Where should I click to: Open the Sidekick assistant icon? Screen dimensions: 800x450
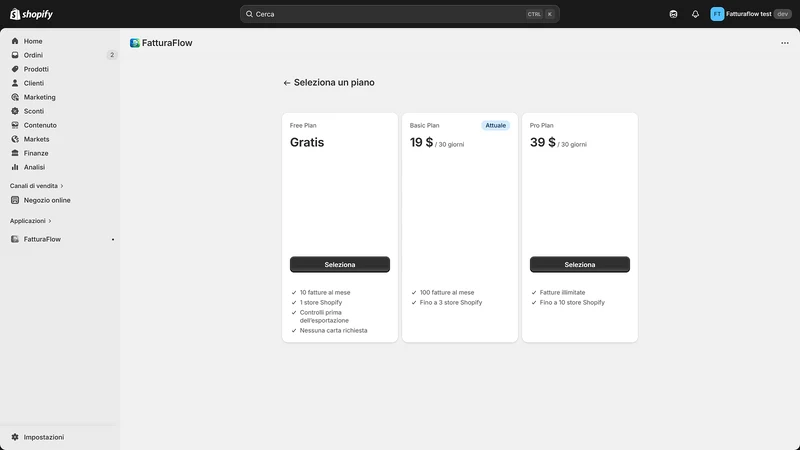[x=673, y=14]
